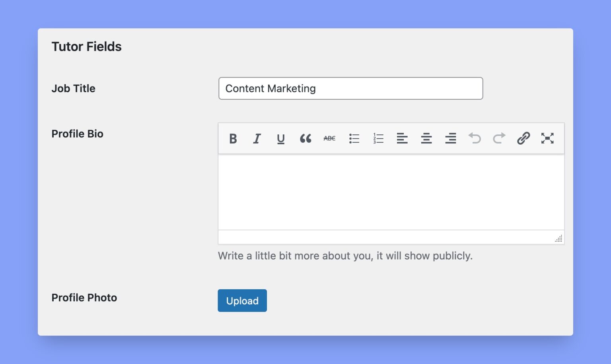The width and height of the screenshot is (611, 364).
Task: Switch editor to fullscreen mode
Action: click(547, 138)
